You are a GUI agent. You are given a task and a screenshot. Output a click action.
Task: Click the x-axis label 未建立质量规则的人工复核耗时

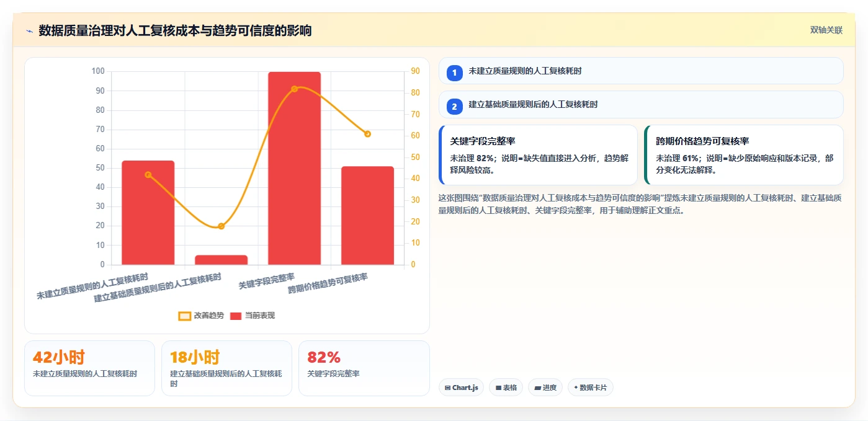click(92, 286)
